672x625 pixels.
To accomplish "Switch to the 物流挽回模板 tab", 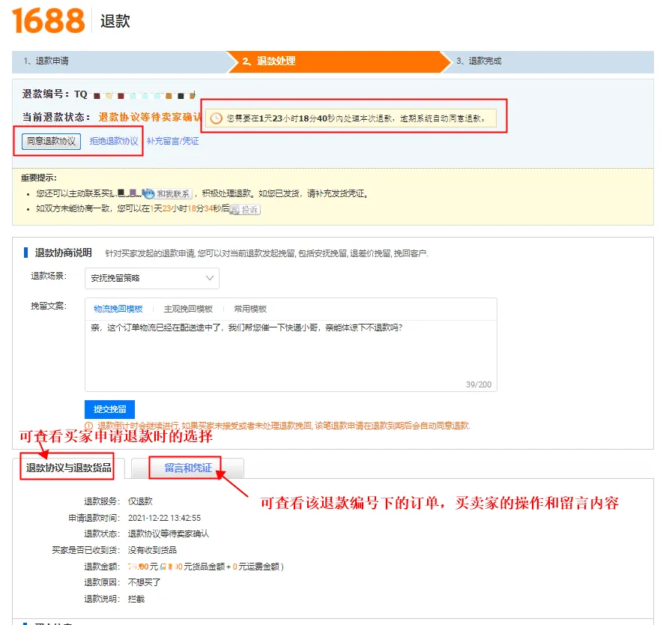I will click(x=118, y=309).
